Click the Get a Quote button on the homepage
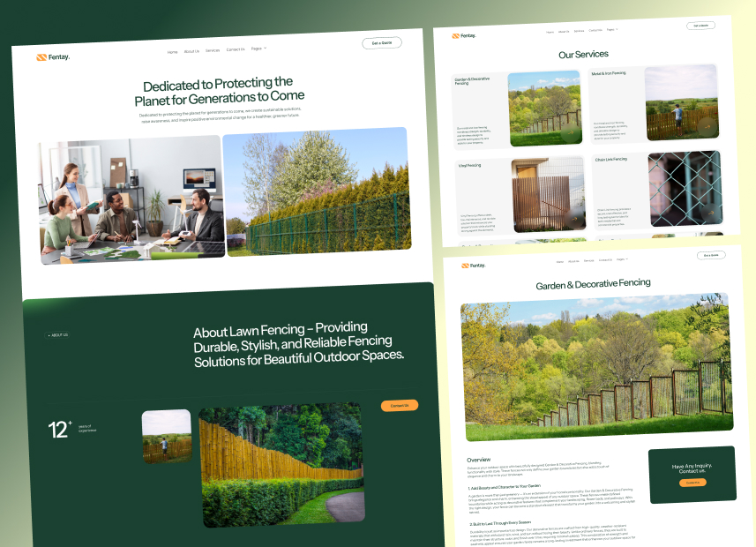This screenshot has height=547, width=756. 381,41
